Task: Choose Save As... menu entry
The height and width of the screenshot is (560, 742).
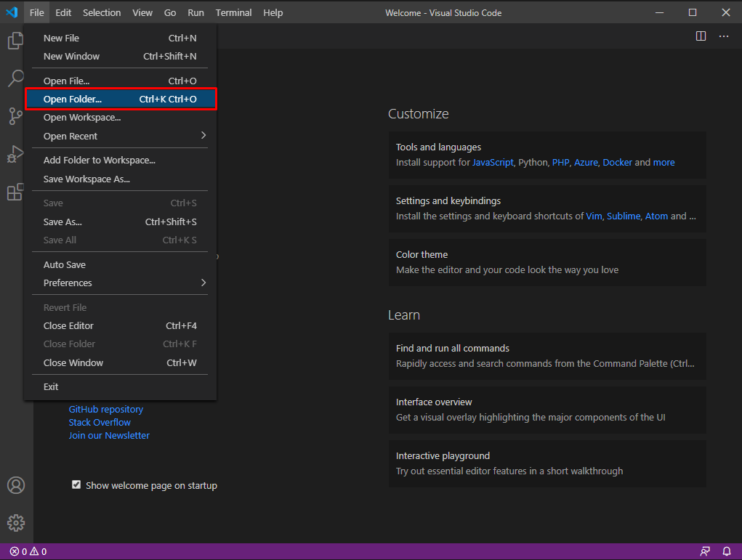Action: click(x=120, y=222)
